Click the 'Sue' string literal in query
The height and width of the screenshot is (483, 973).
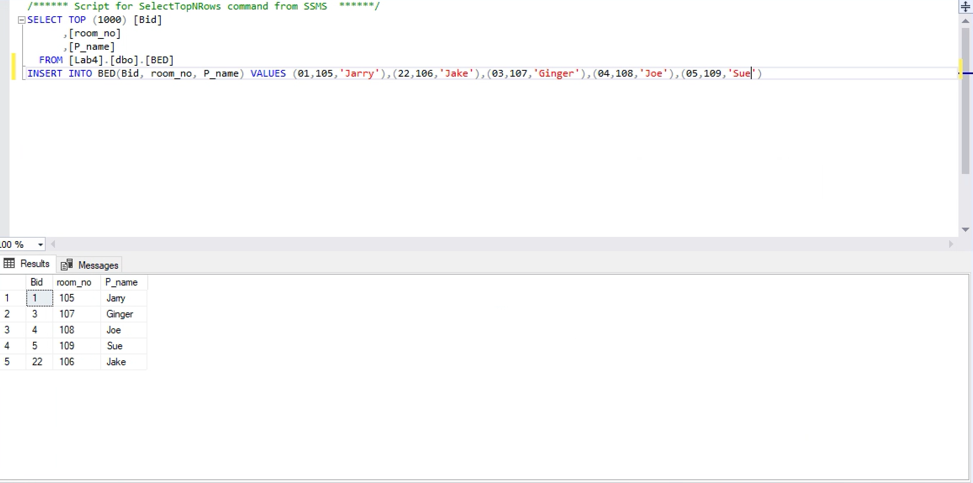pyautogui.click(x=742, y=73)
